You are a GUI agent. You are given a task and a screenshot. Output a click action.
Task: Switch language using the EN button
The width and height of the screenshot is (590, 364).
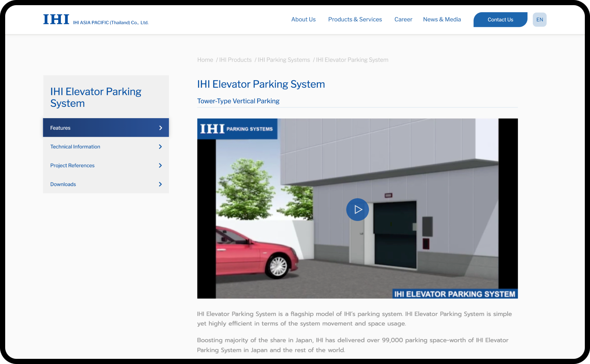[x=539, y=20]
